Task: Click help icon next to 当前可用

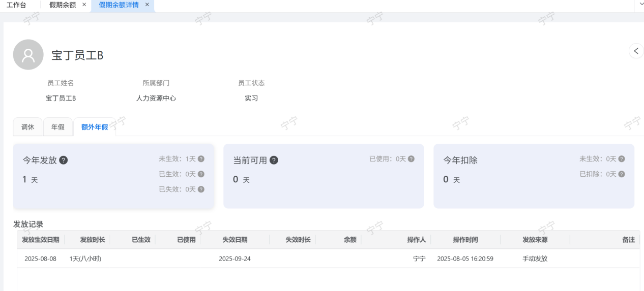Action: coord(274,160)
